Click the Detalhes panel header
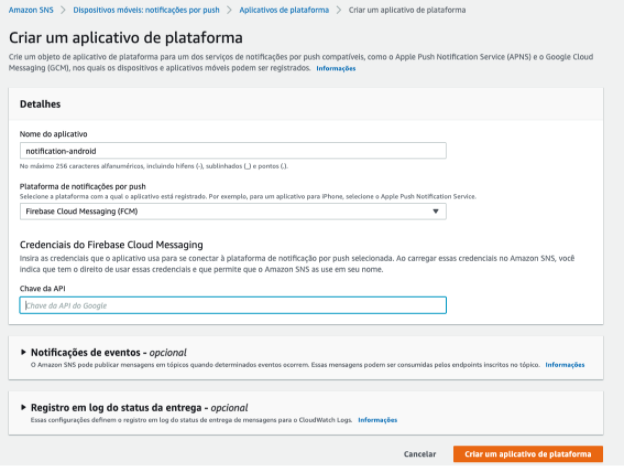The image size is (625, 468). pyautogui.click(x=306, y=104)
